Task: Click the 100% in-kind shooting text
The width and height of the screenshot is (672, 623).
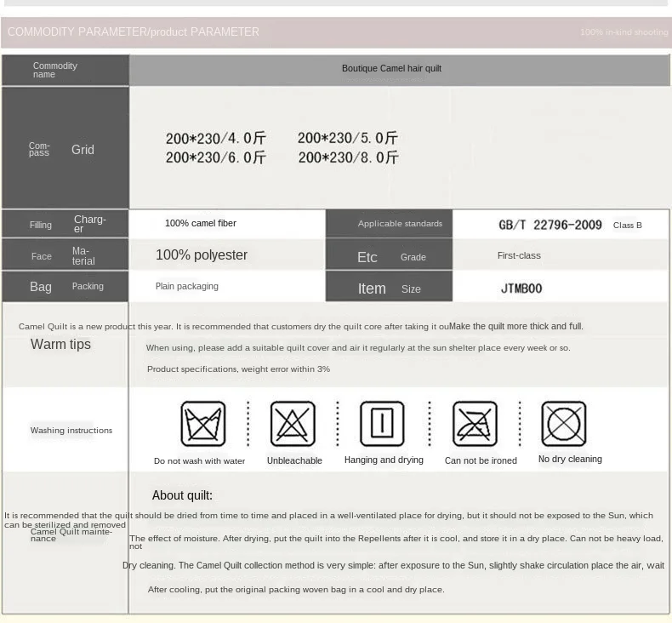Action: click(624, 32)
